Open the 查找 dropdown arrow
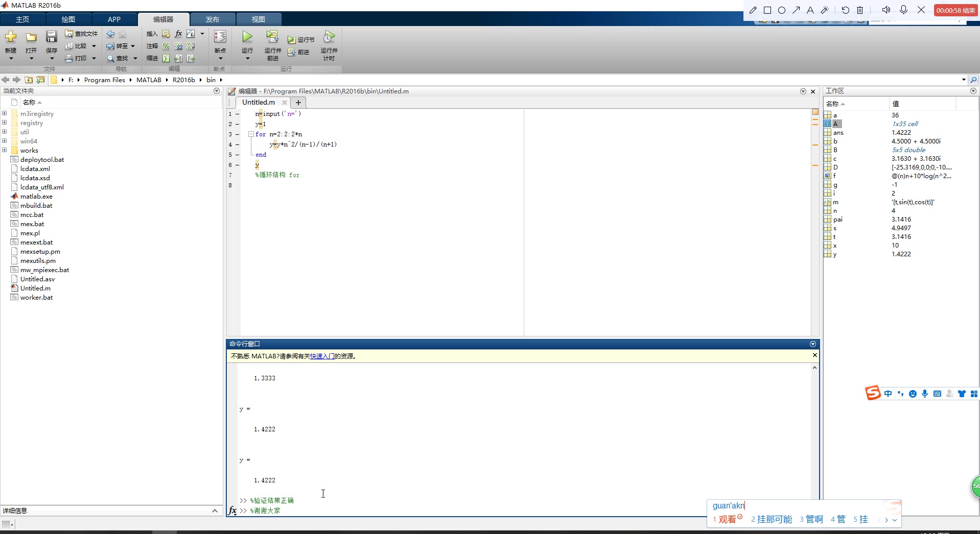The height and width of the screenshot is (534, 980). coord(135,58)
